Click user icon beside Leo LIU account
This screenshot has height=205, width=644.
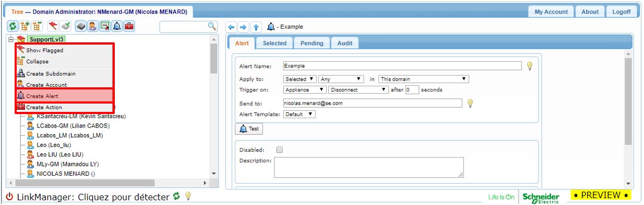coord(30,154)
